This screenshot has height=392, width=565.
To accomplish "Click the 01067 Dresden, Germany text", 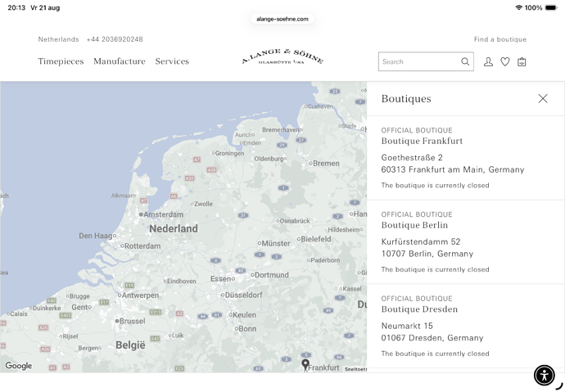I will (x=432, y=338).
